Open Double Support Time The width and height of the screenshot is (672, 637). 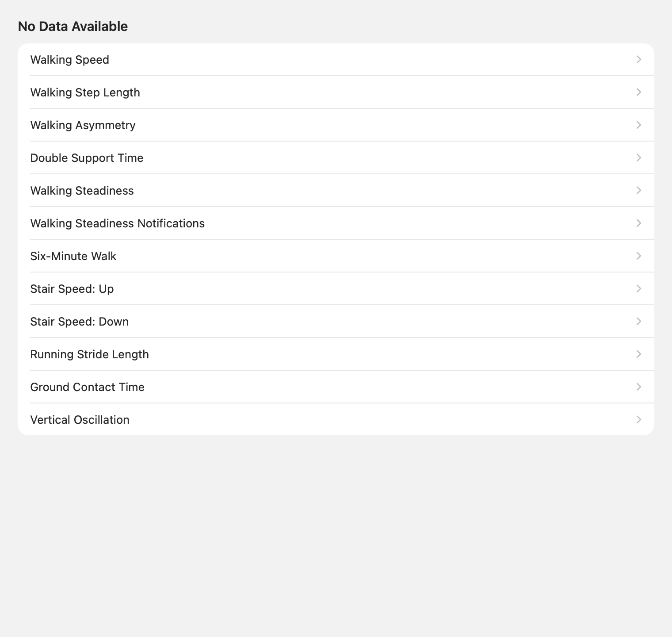(336, 158)
